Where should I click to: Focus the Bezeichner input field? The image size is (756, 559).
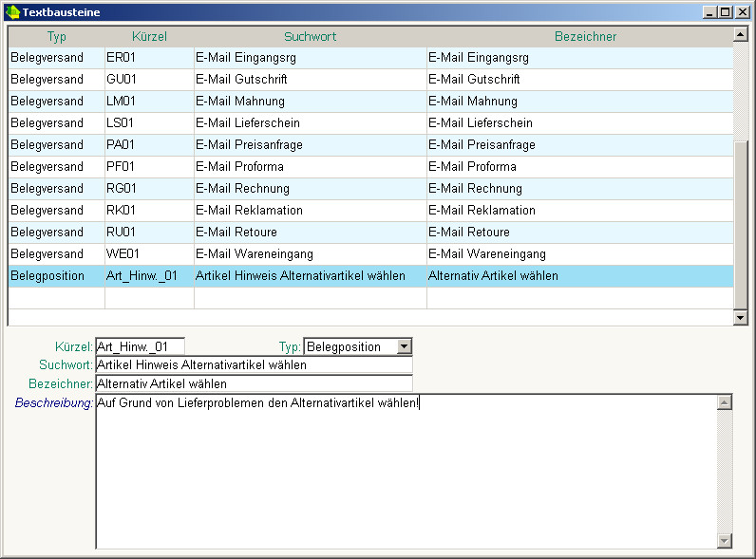click(255, 383)
